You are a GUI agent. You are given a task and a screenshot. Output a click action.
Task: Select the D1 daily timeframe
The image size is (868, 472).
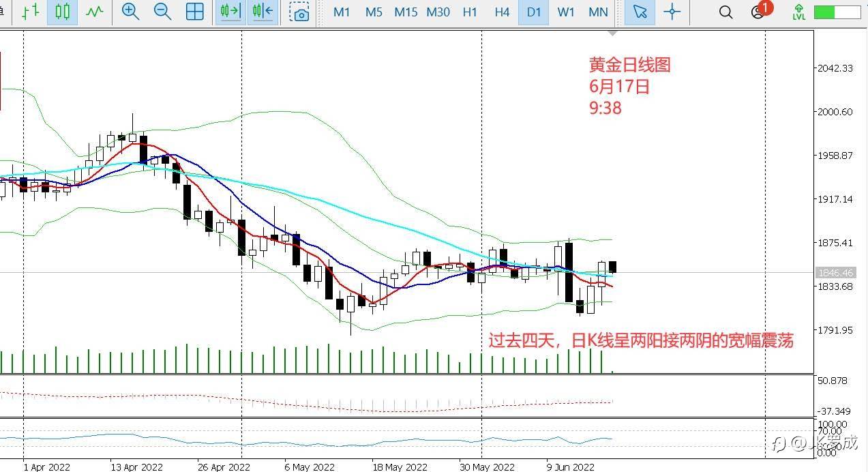[534, 12]
